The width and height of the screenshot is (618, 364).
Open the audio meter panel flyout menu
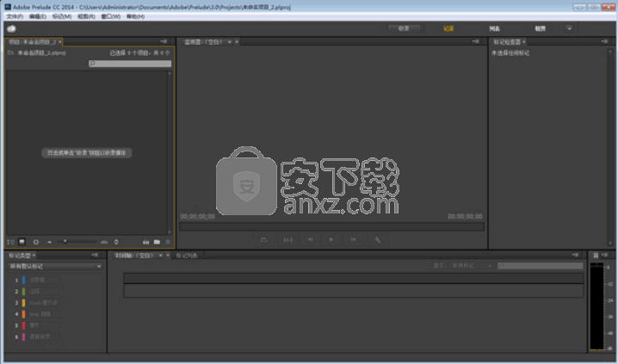pyautogui.click(x=604, y=255)
